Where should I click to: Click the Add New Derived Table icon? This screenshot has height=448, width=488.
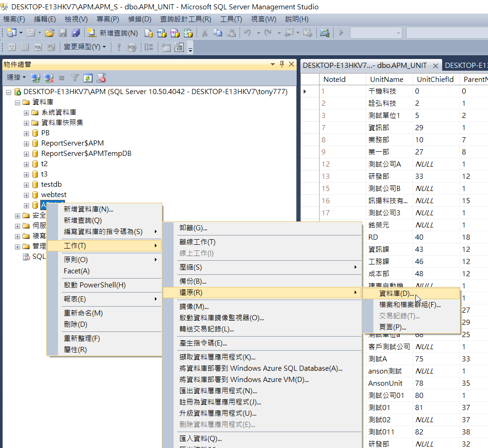tap(179, 47)
